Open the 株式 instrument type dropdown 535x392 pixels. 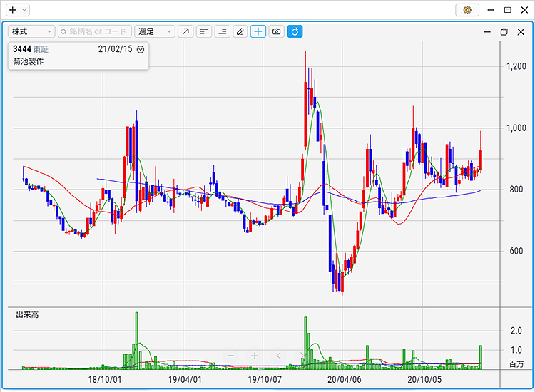click(x=31, y=31)
